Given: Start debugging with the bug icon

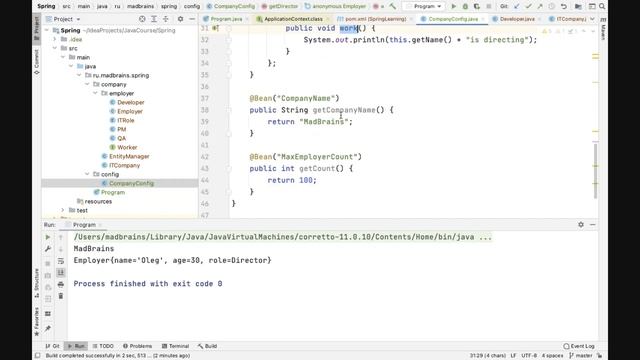Looking at the screenshot, I should click(465, 7).
